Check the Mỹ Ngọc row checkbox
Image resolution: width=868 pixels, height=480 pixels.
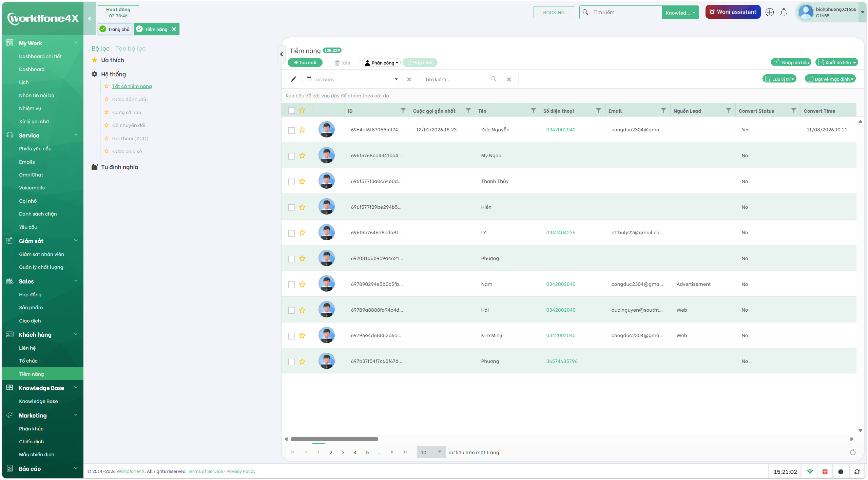point(291,156)
